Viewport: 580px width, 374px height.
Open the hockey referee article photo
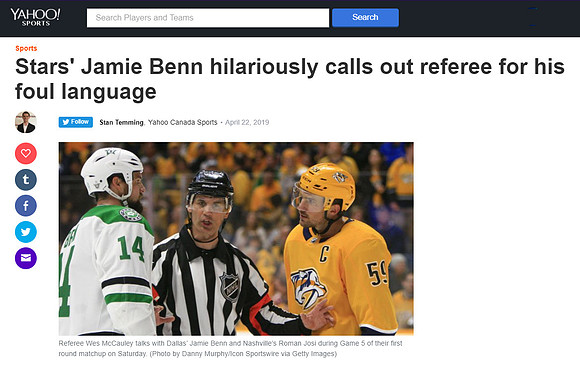pyautogui.click(x=236, y=239)
